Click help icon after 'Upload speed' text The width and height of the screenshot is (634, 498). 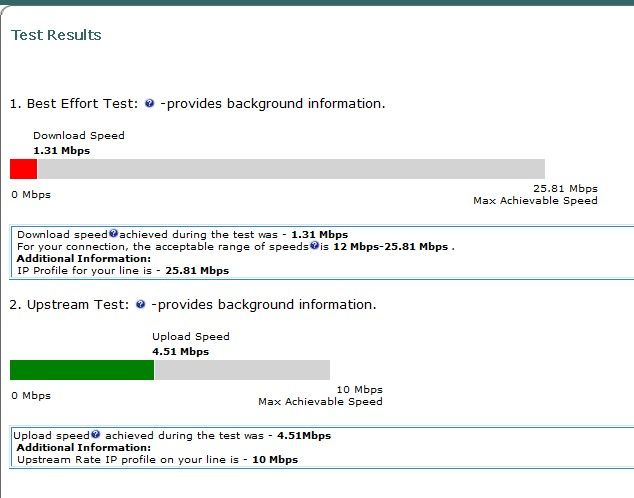95,434
